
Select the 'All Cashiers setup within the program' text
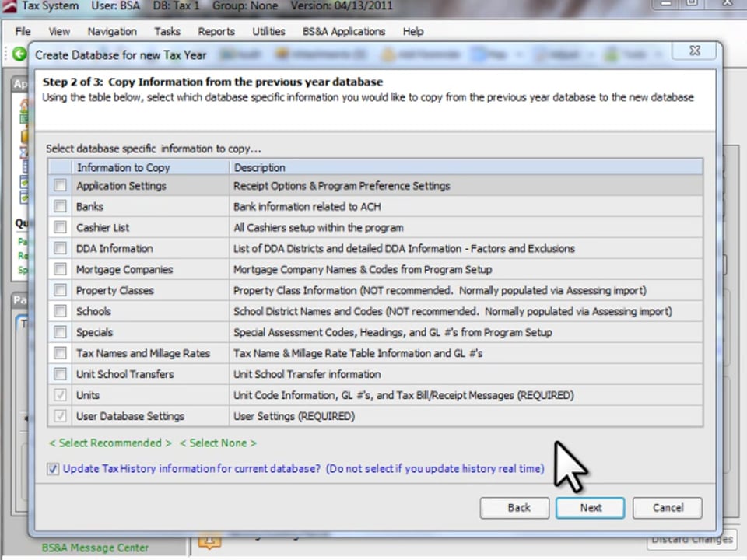click(318, 228)
